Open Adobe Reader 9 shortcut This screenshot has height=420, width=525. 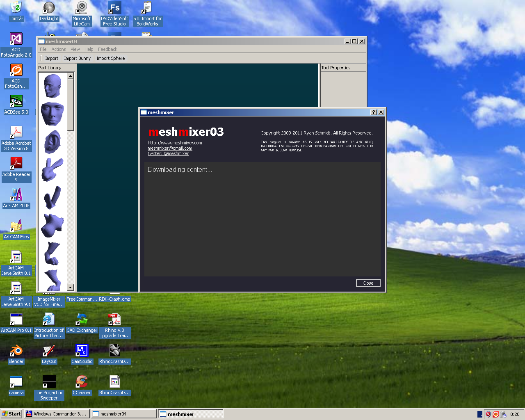[16, 164]
